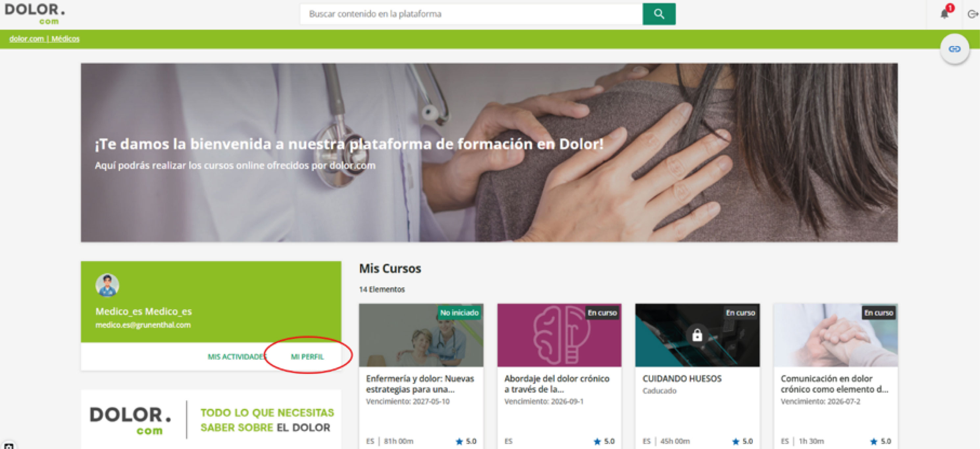
Task: Click the user avatar in profile card
Action: pyautogui.click(x=107, y=285)
